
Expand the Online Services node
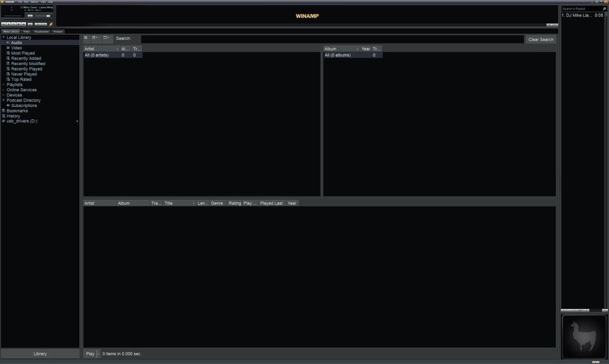4,90
